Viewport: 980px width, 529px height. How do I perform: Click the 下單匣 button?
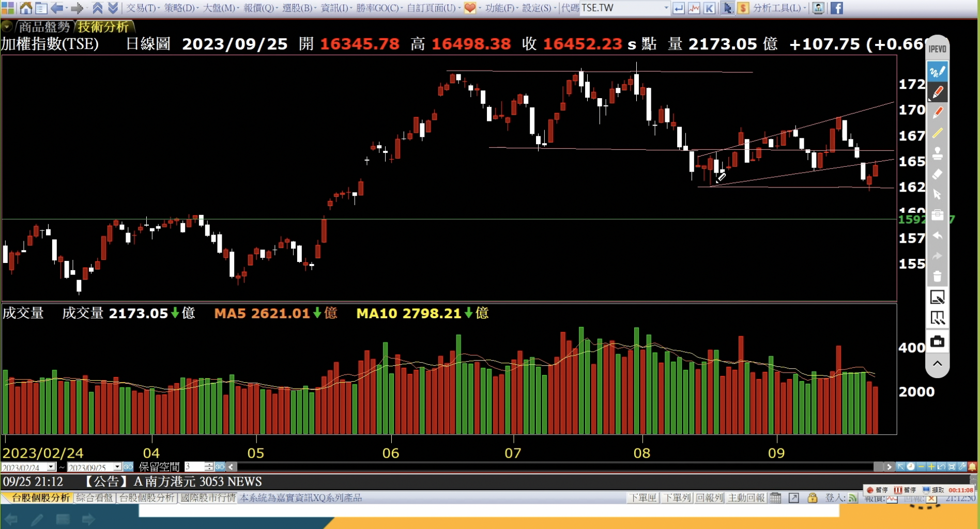[642, 498]
